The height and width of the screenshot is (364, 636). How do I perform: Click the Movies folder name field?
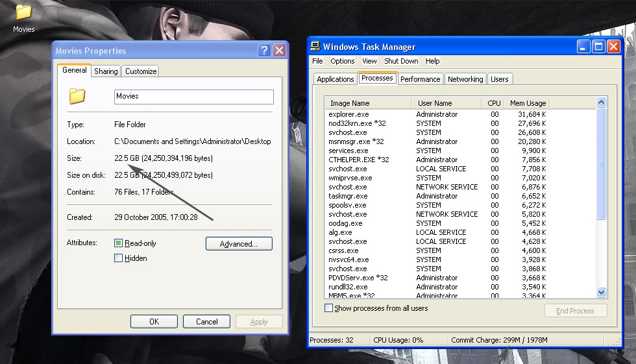193,96
